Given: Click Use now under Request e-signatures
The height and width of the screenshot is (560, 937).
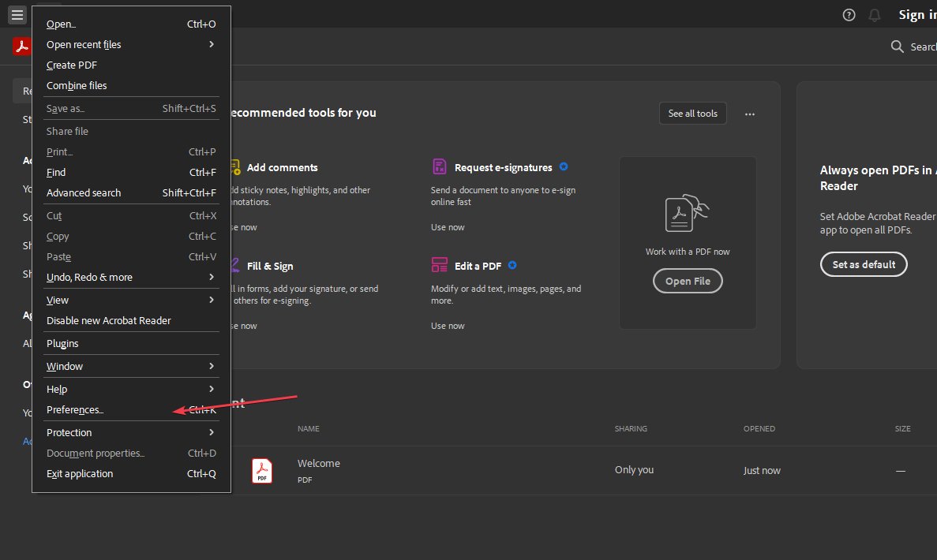Looking at the screenshot, I should (448, 227).
